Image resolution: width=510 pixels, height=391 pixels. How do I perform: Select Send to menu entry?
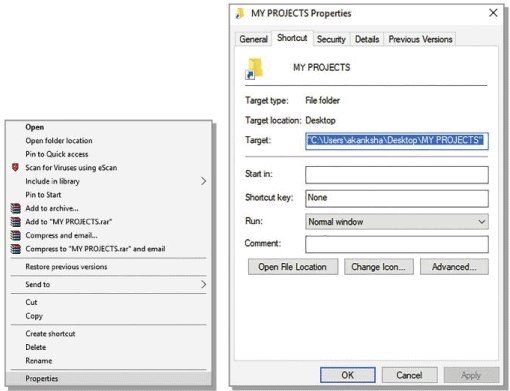108,284
